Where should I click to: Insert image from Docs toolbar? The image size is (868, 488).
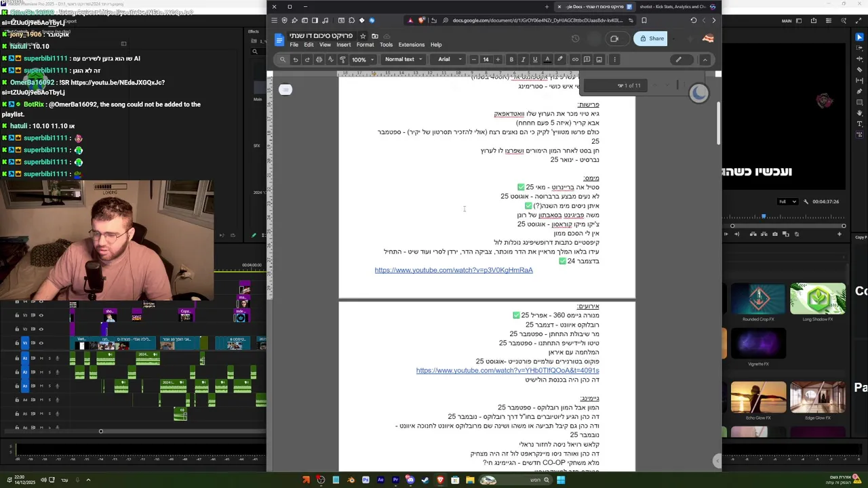click(599, 60)
